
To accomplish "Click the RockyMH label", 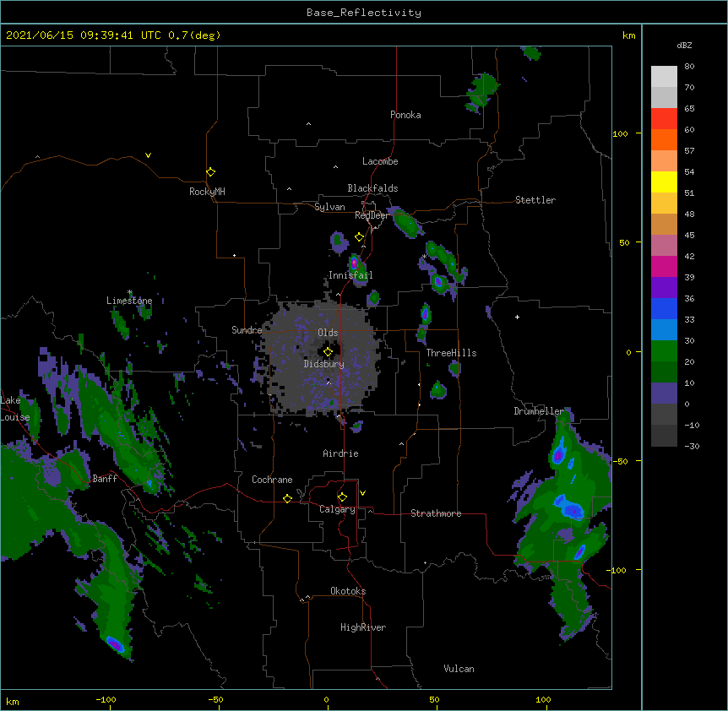I will coord(207,192).
